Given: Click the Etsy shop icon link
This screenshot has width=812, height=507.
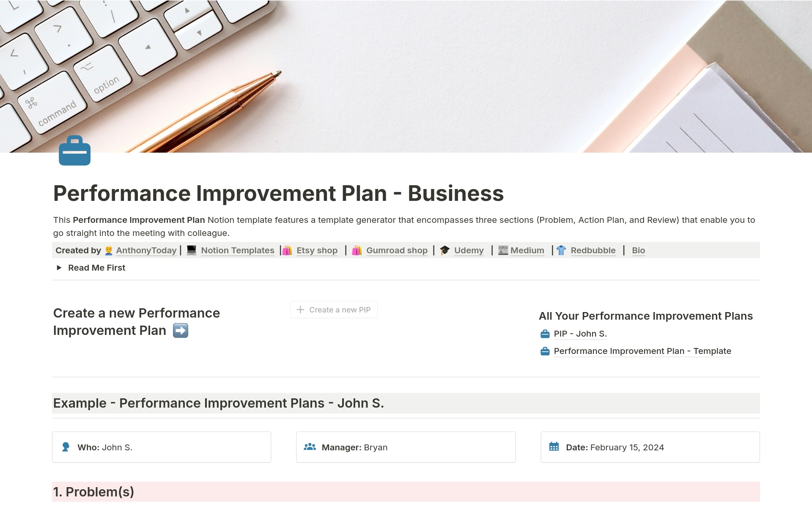Looking at the screenshot, I should (x=287, y=250).
